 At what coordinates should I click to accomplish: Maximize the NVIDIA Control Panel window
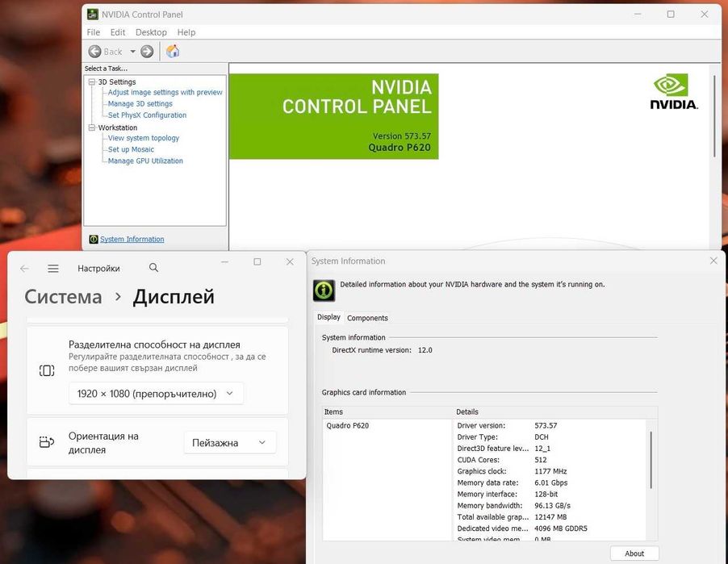pos(671,15)
